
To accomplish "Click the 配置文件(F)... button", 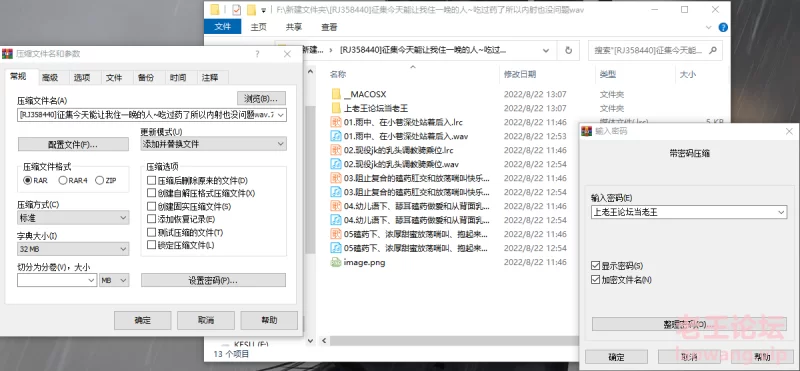I will [73, 144].
